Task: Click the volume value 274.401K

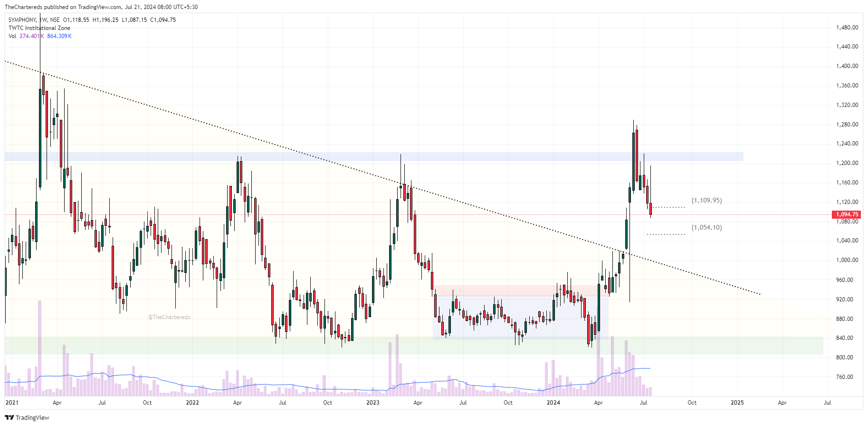Action: [x=32, y=36]
